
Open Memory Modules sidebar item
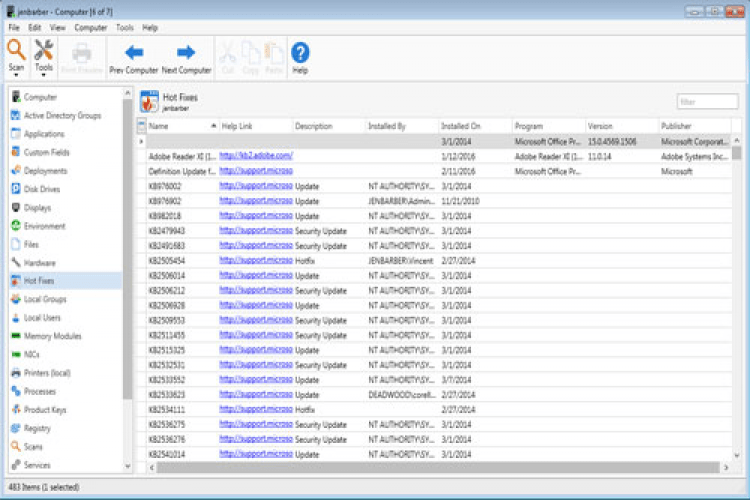(x=52, y=336)
